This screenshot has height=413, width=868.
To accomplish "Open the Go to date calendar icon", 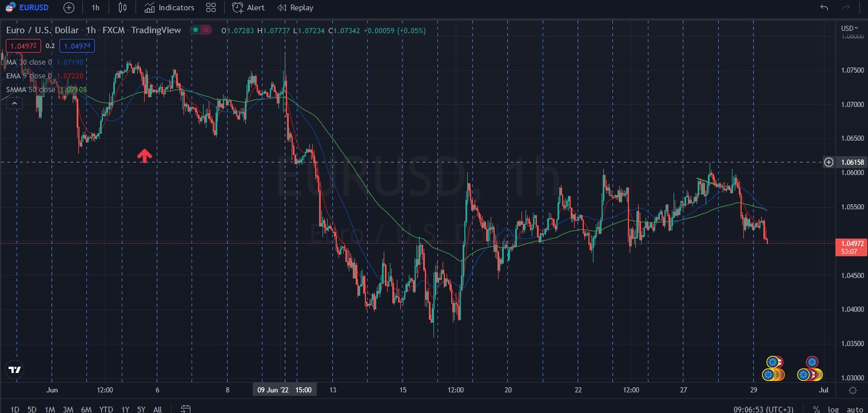I will tap(185, 409).
